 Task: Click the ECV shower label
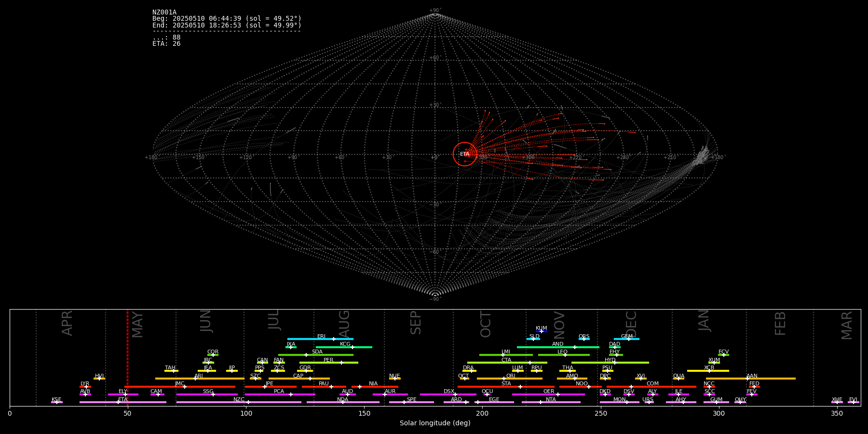[x=723, y=352]
